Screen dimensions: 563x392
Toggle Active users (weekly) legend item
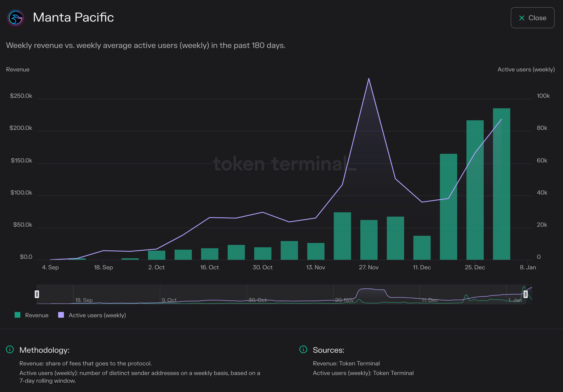pos(97,315)
